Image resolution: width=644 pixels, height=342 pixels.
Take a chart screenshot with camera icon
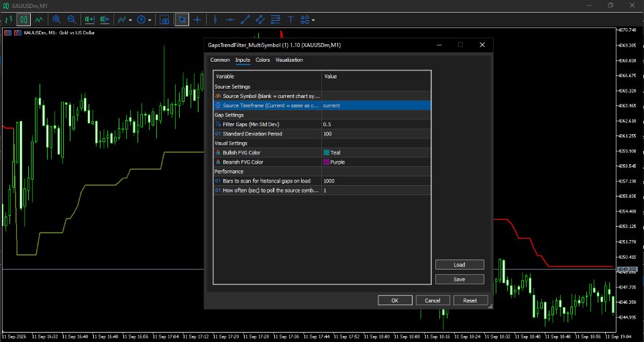click(x=165, y=19)
